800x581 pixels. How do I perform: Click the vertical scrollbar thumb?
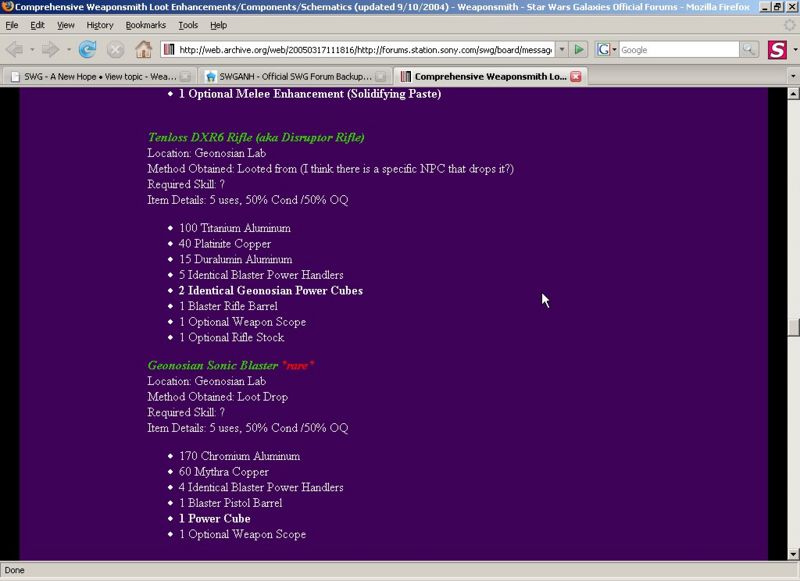pyautogui.click(x=793, y=328)
